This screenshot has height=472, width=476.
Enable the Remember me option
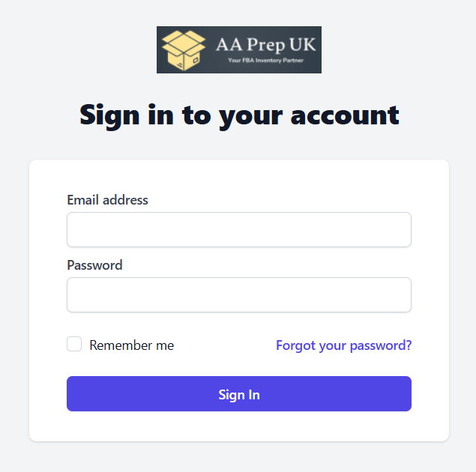74,344
